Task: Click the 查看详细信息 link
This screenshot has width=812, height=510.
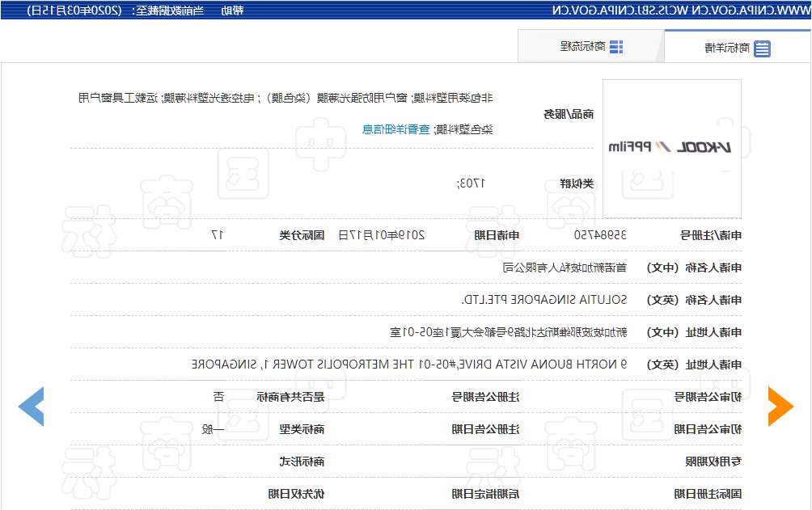Action: pos(396,129)
